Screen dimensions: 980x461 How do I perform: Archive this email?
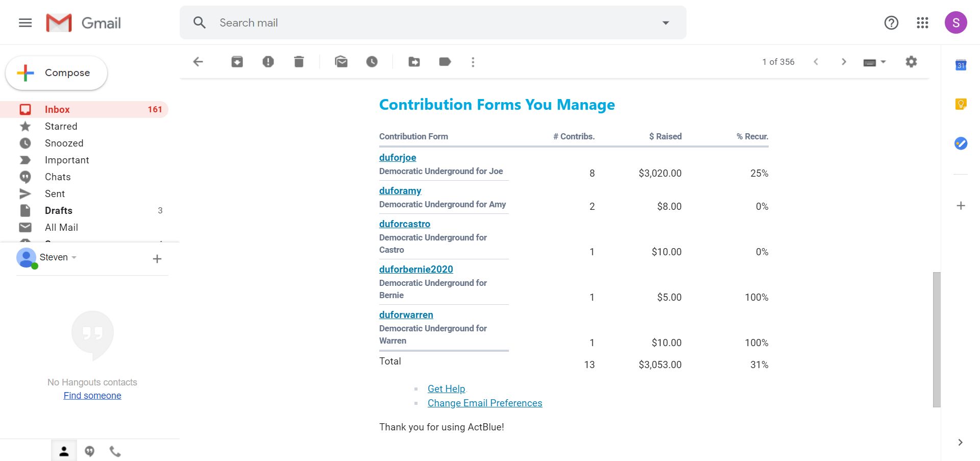237,62
